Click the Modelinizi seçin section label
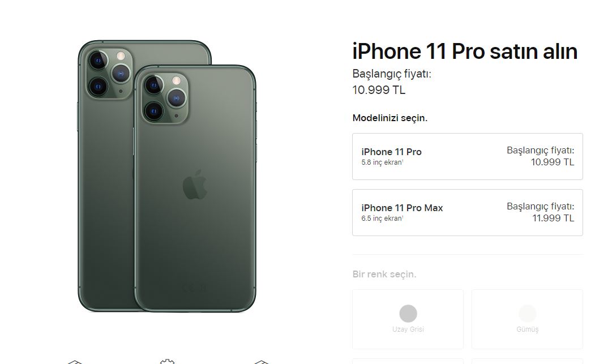 [x=389, y=118]
